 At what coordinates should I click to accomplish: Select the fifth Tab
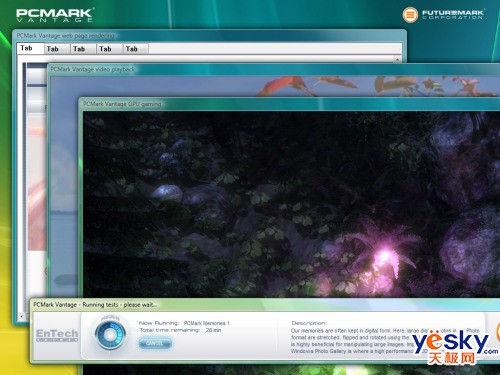(136, 49)
